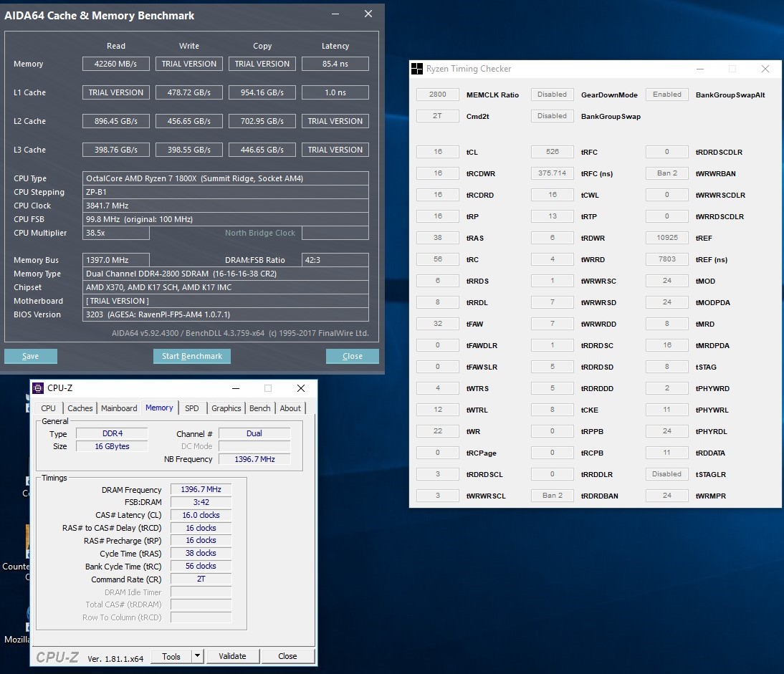Viewport: 784px width, 674px height.
Task: Switch to the Graphics tab in CPU-Z
Action: point(226,408)
